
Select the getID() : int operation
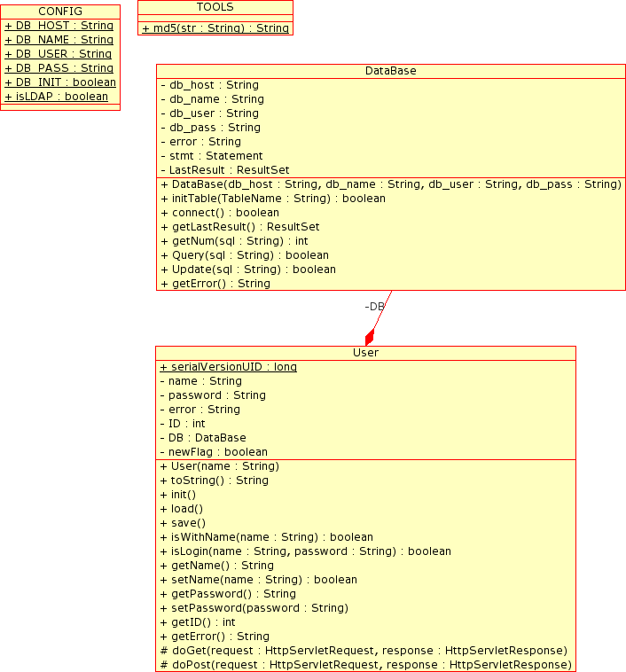click(198, 621)
